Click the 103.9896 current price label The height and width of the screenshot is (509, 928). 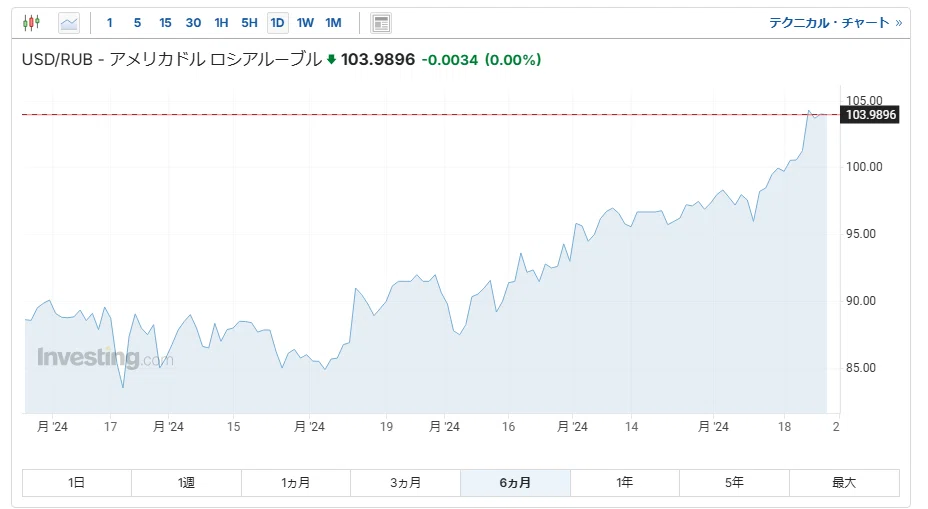point(870,115)
